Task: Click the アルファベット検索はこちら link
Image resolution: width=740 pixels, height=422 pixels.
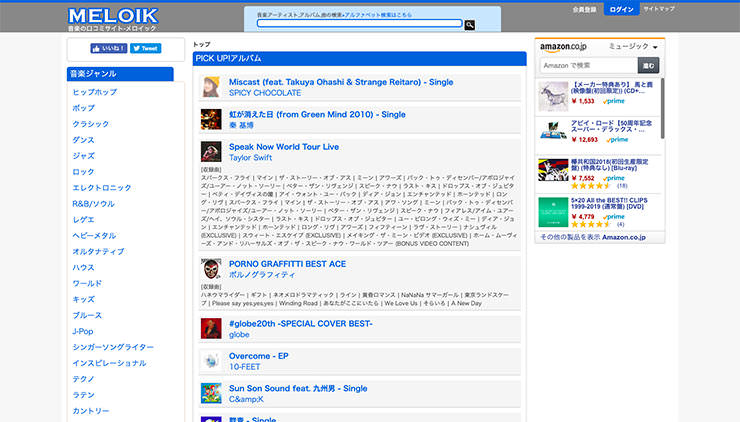Action: pos(378,15)
